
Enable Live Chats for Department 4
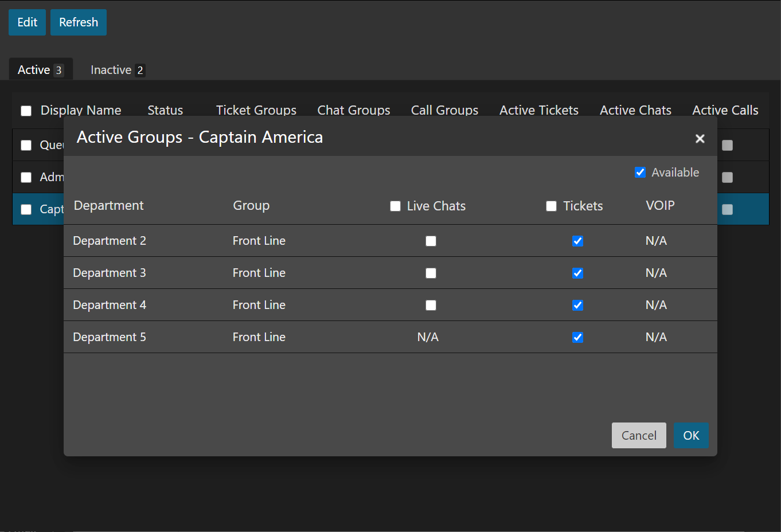click(431, 306)
